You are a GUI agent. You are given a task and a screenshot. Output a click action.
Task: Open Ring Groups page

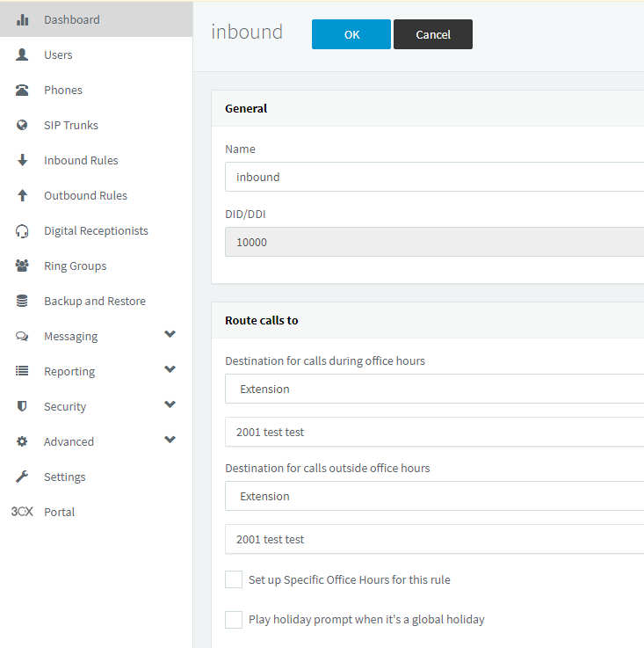pyautogui.click(x=97, y=266)
